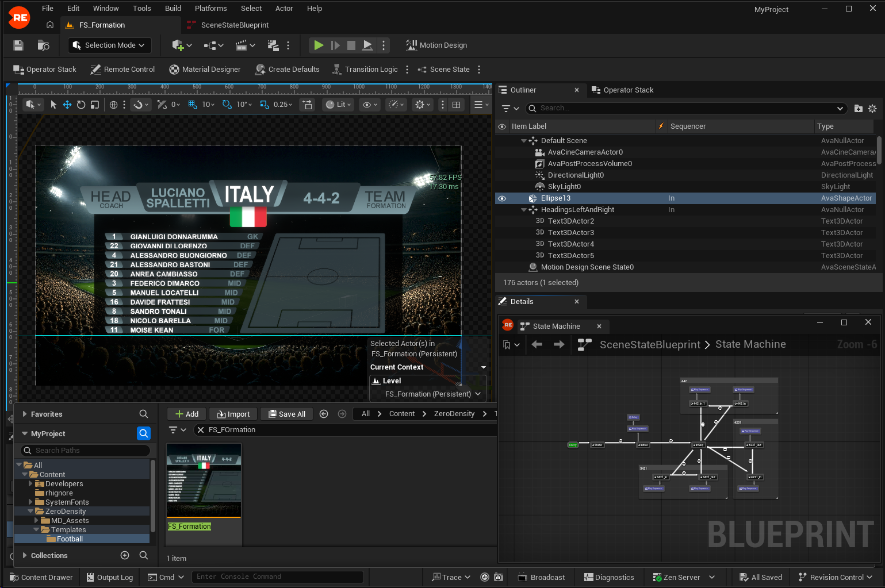Open the Build menu
Screen dimensions: 885x588
(x=173, y=9)
